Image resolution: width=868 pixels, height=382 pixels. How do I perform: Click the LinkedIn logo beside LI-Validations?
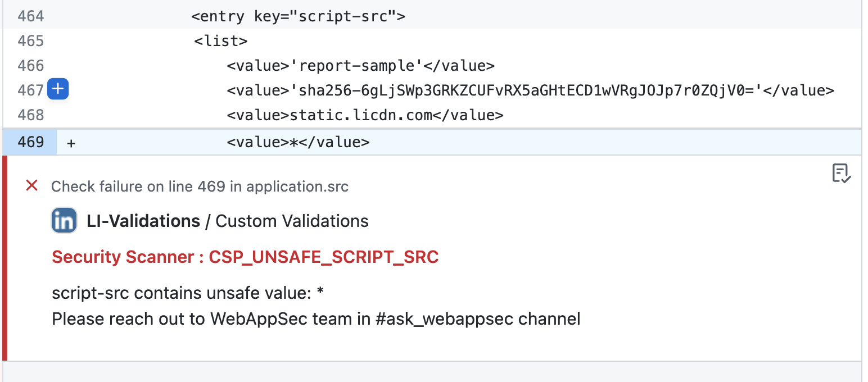click(64, 221)
